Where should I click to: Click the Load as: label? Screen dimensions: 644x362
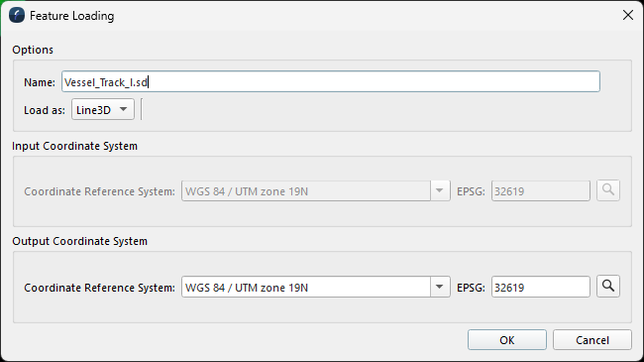click(45, 110)
